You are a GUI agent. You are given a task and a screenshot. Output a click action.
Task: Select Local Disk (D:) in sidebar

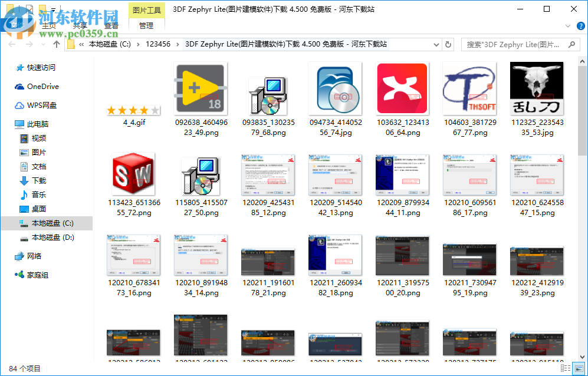pyautogui.click(x=47, y=238)
